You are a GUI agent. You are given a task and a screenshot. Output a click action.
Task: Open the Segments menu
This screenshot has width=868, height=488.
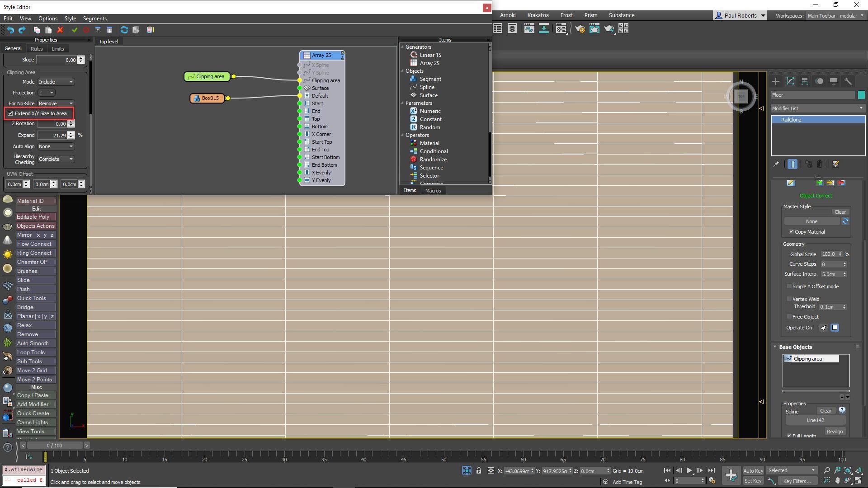[94, 19]
